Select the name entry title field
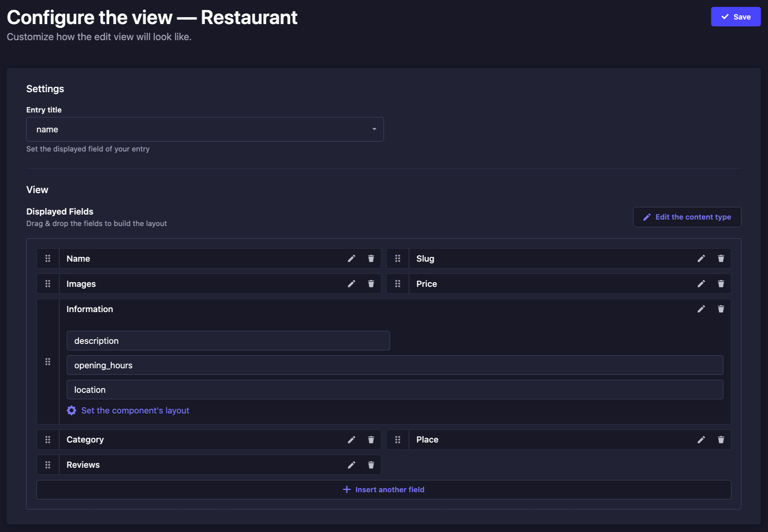Screen dimensions: 768x532 coord(205,129)
